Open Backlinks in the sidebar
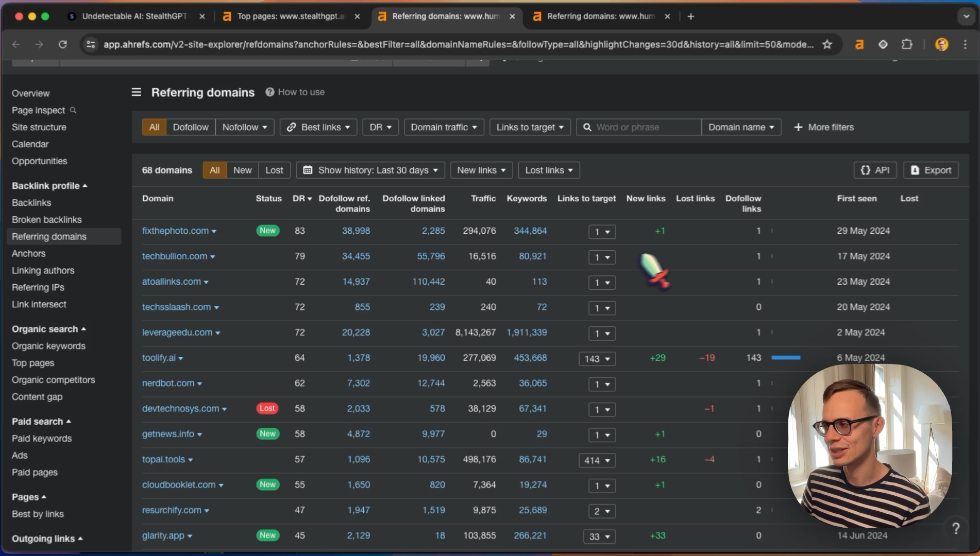The height and width of the screenshot is (556, 980). tap(31, 203)
